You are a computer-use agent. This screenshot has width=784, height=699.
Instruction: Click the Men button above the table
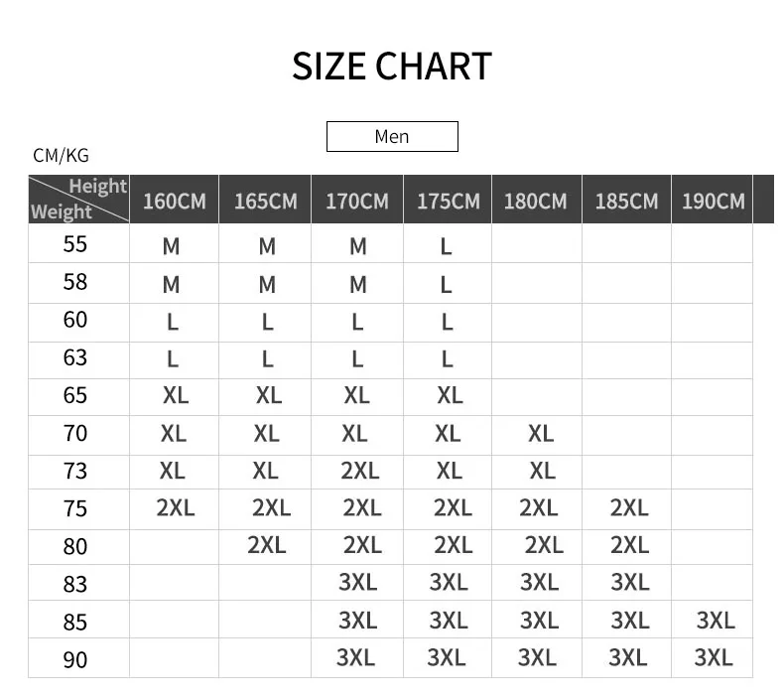(x=392, y=136)
